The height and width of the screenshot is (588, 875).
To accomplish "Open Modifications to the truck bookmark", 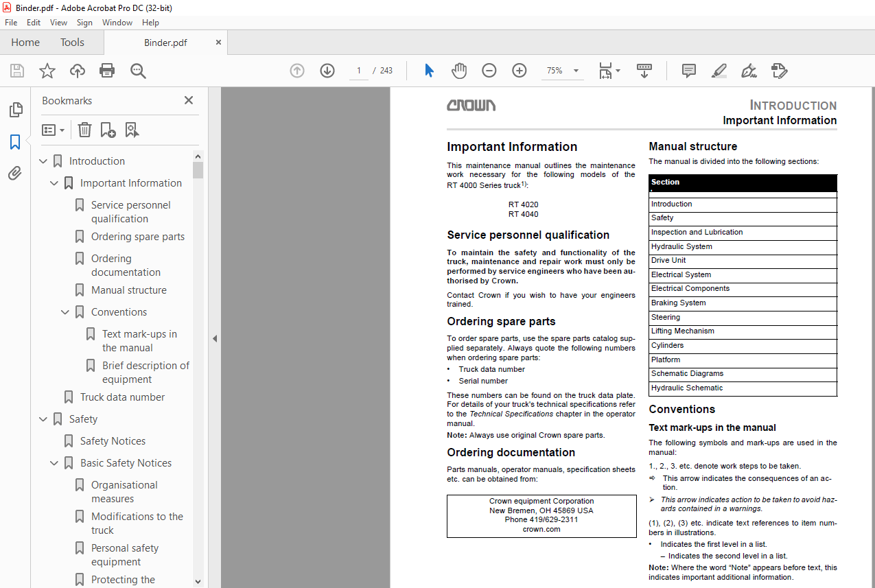I will (x=137, y=524).
